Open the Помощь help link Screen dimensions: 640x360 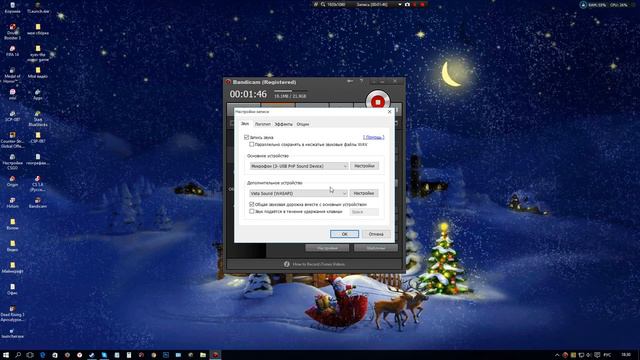373,137
